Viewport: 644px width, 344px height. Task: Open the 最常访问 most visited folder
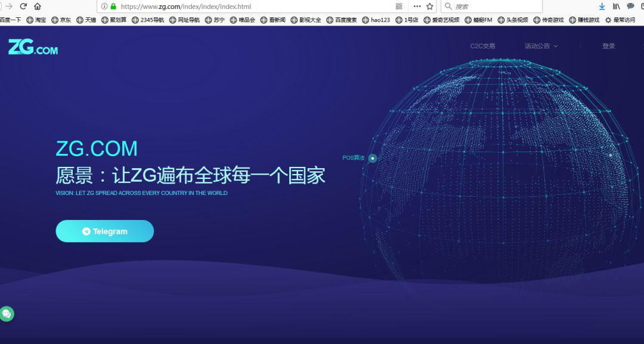tap(620, 20)
